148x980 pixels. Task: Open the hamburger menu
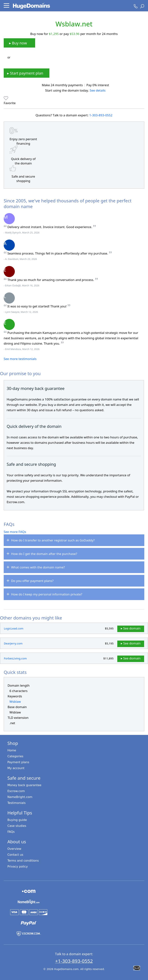[x=6, y=6]
